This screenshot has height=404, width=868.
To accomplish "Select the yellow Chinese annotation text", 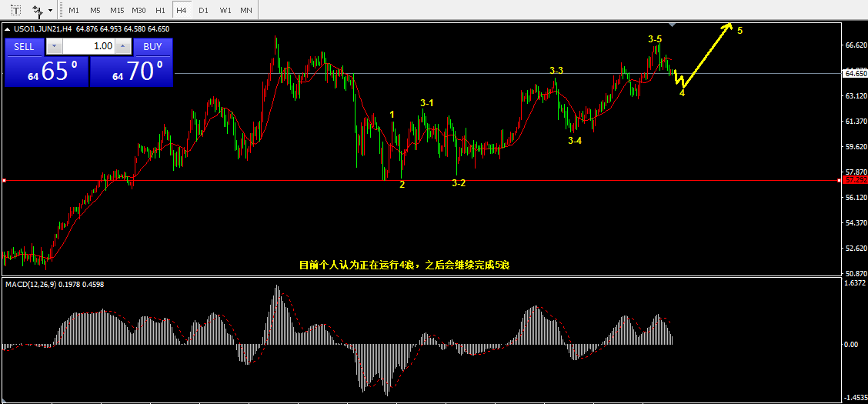I will point(403,265).
